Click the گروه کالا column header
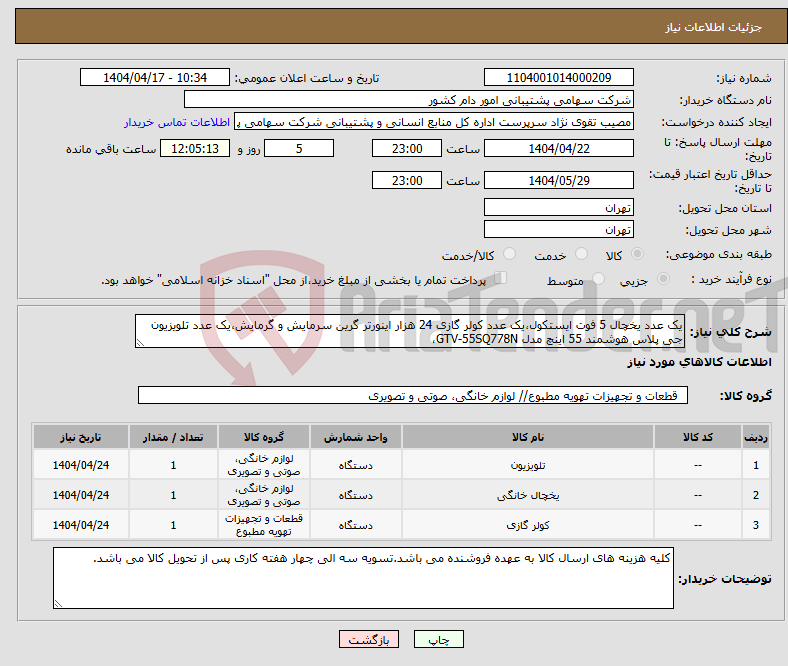Image resolution: width=788 pixels, height=666 pixels. [x=264, y=437]
